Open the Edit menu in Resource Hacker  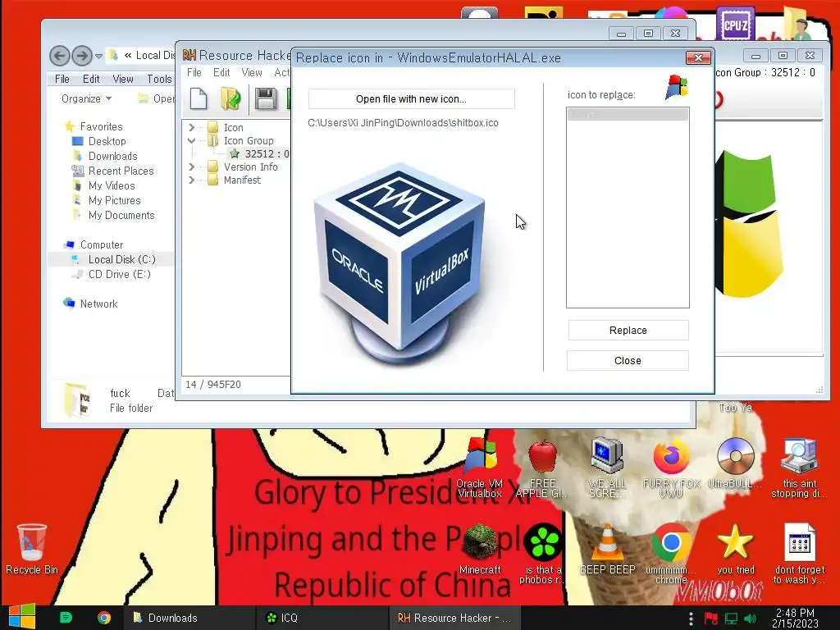[x=221, y=72]
